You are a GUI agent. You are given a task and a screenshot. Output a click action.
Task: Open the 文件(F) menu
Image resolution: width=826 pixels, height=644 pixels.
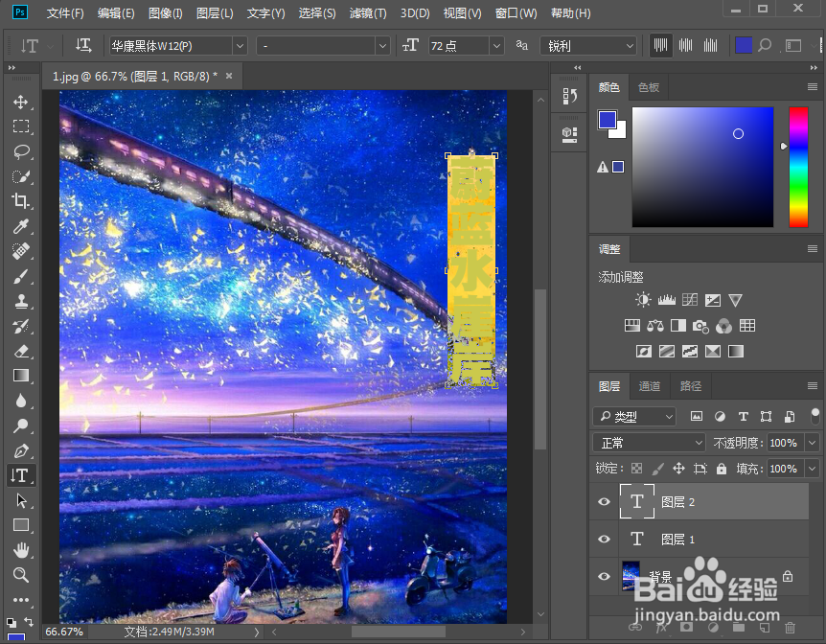65,13
